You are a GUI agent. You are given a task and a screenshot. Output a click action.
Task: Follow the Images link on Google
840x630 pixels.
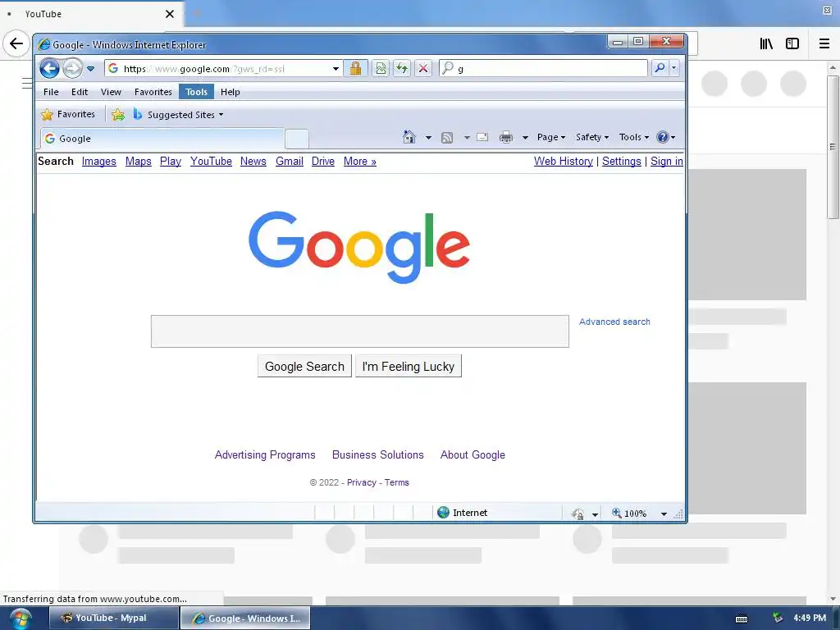tap(99, 162)
